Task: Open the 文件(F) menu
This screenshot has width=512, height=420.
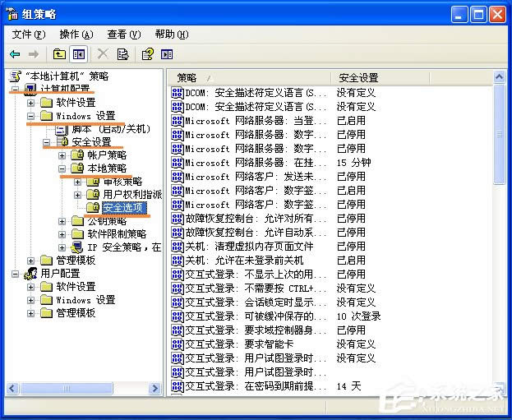Action: tap(28, 34)
